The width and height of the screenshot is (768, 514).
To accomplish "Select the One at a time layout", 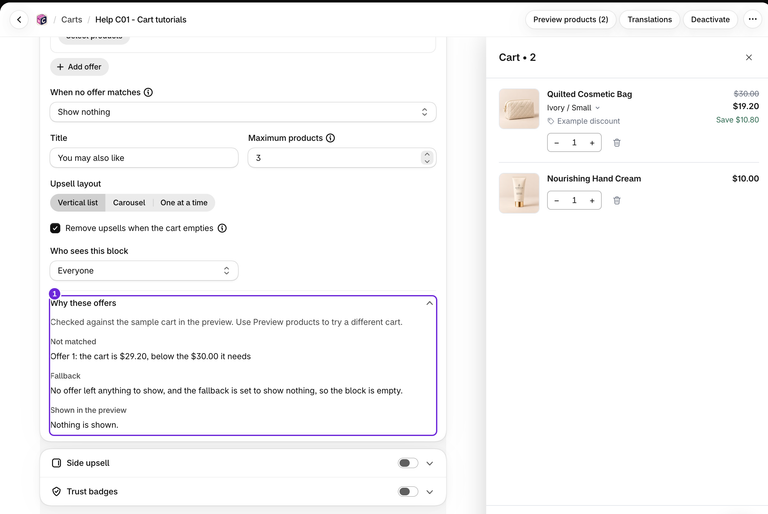I will tap(184, 203).
